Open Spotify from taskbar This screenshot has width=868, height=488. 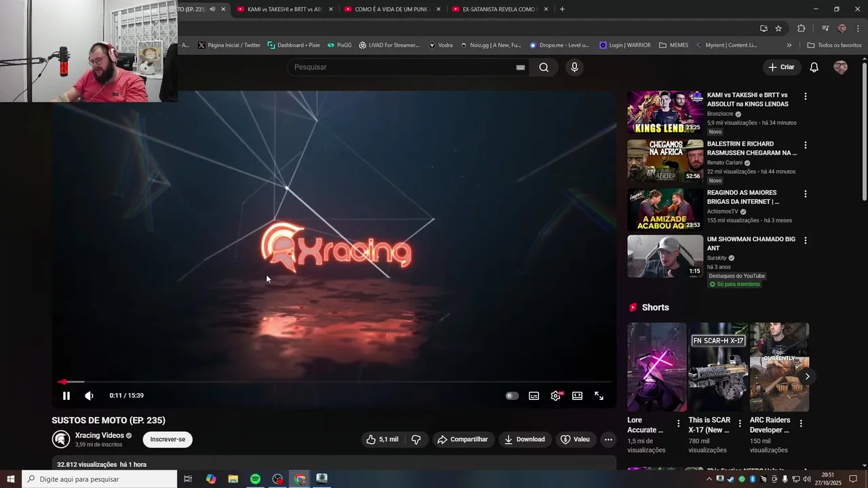coord(256,479)
